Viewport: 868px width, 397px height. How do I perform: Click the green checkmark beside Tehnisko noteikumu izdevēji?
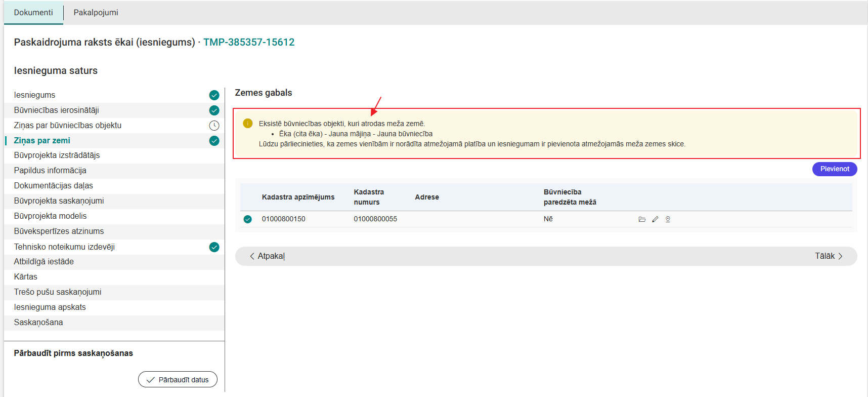click(214, 247)
